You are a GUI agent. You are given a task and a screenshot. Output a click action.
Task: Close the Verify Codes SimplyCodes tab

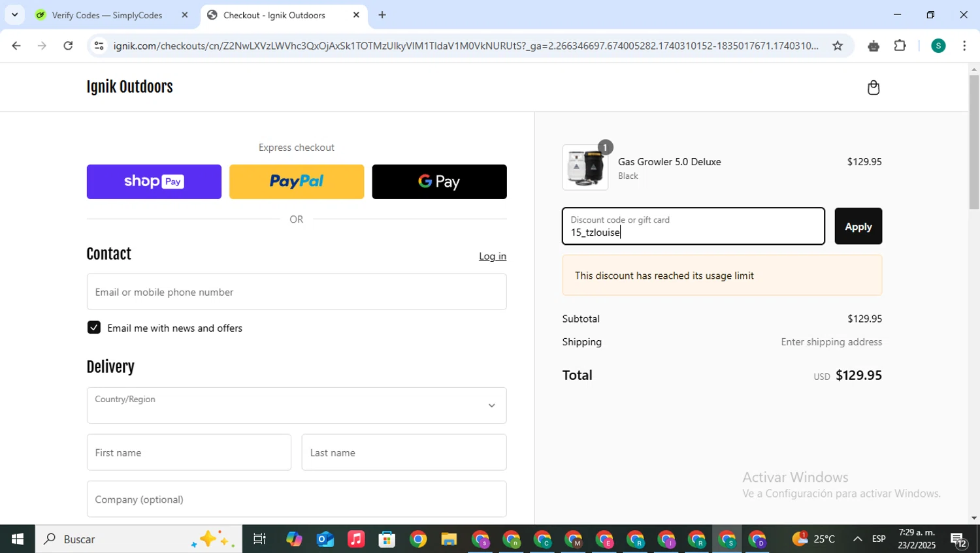tap(184, 15)
